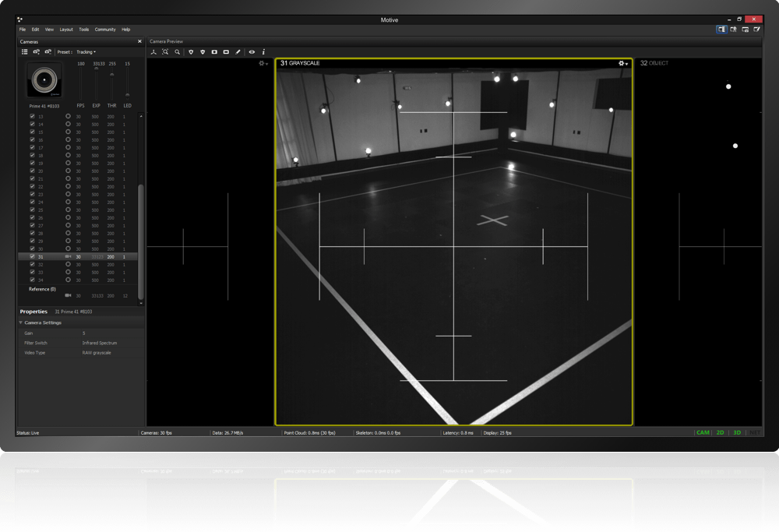This screenshot has width=779, height=532.
Task: Click the video camera icon in row 31
Action: (68, 256)
